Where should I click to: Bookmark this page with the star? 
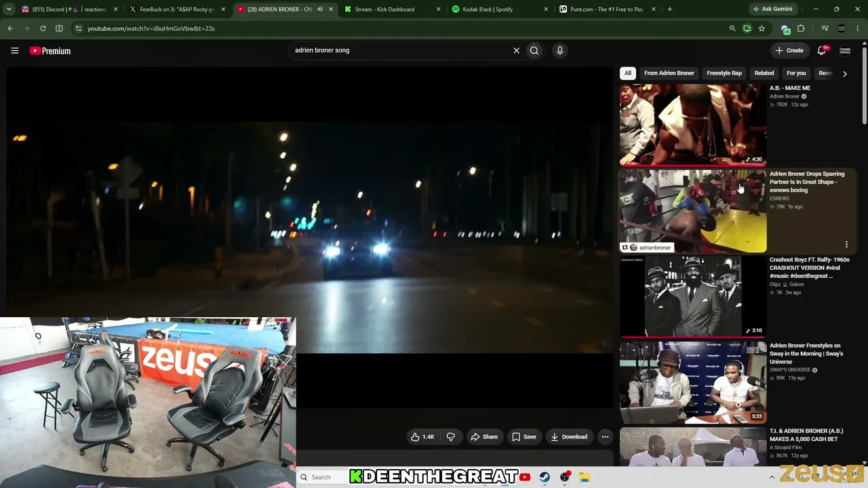pos(762,28)
